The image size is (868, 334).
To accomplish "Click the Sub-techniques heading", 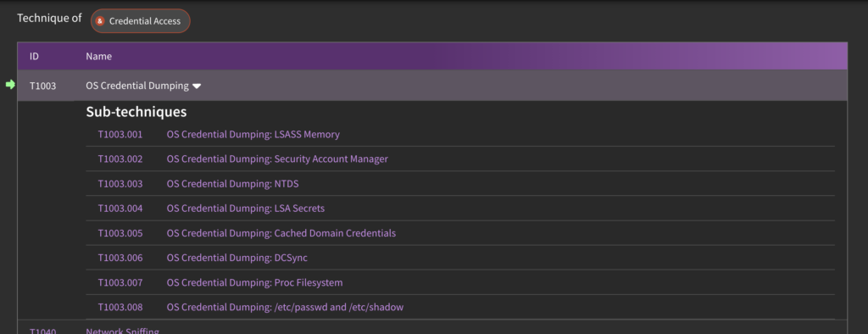I will point(136,112).
